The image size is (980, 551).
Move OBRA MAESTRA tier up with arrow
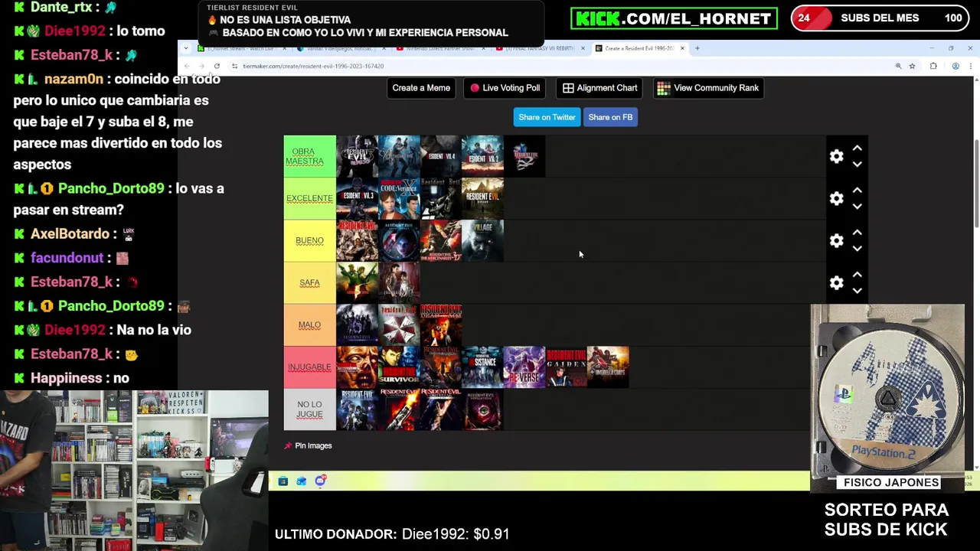click(857, 148)
